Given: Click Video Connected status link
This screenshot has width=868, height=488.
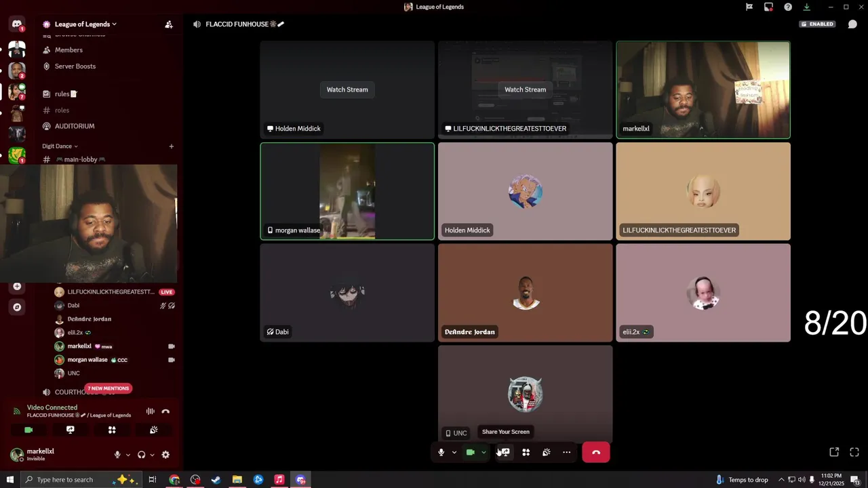Looking at the screenshot, I should (x=52, y=407).
